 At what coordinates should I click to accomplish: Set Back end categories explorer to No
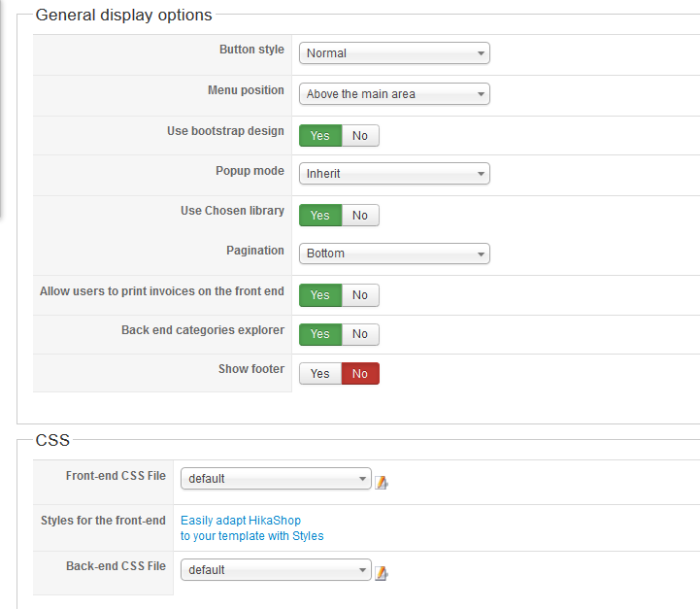pos(360,334)
